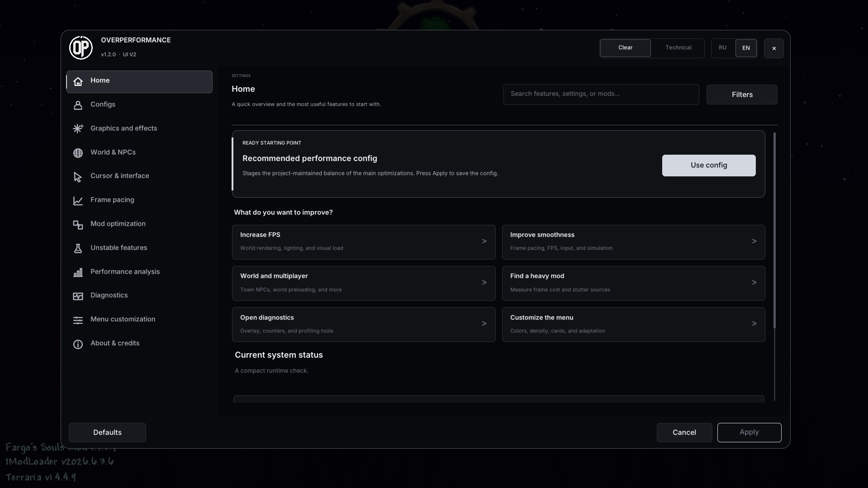Open Frame pacing via its chart icon
Viewport: 868px width, 488px height.
78,200
